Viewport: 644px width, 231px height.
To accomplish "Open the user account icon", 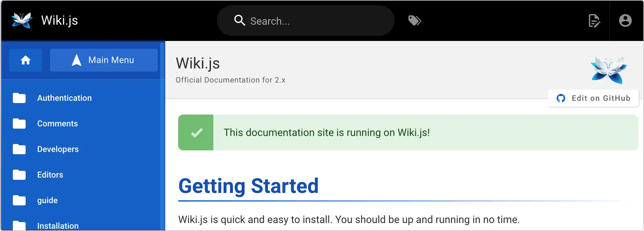I will point(625,21).
